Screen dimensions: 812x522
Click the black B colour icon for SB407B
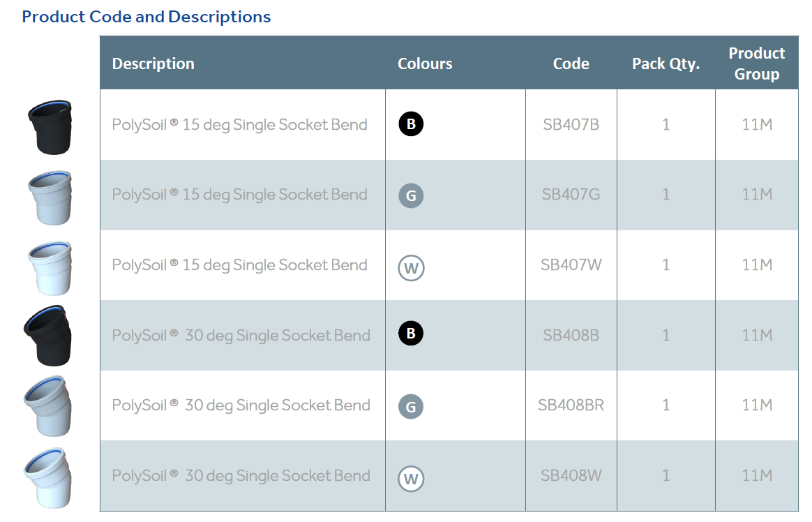click(x=411, y=124)
